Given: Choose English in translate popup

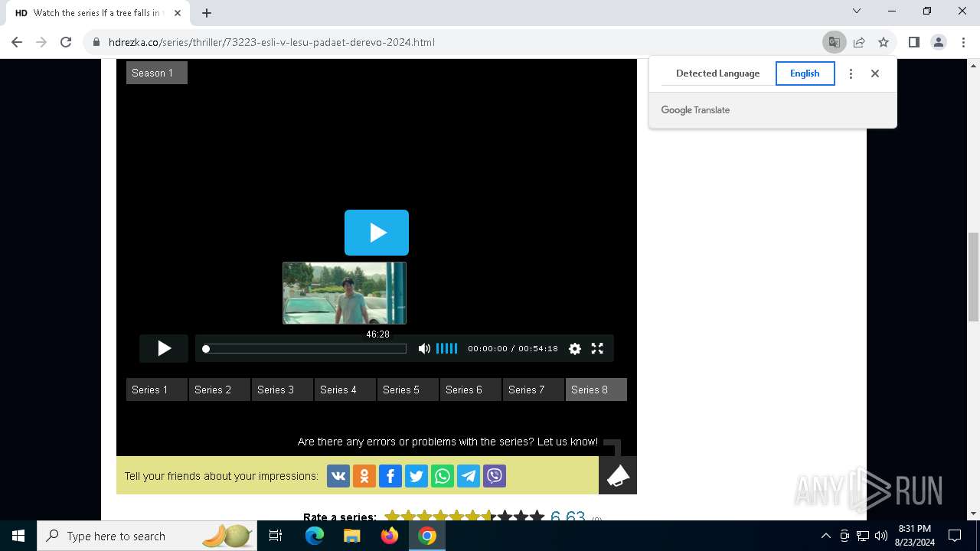Looking at the screenshot, I should click(x=805, y=73).
